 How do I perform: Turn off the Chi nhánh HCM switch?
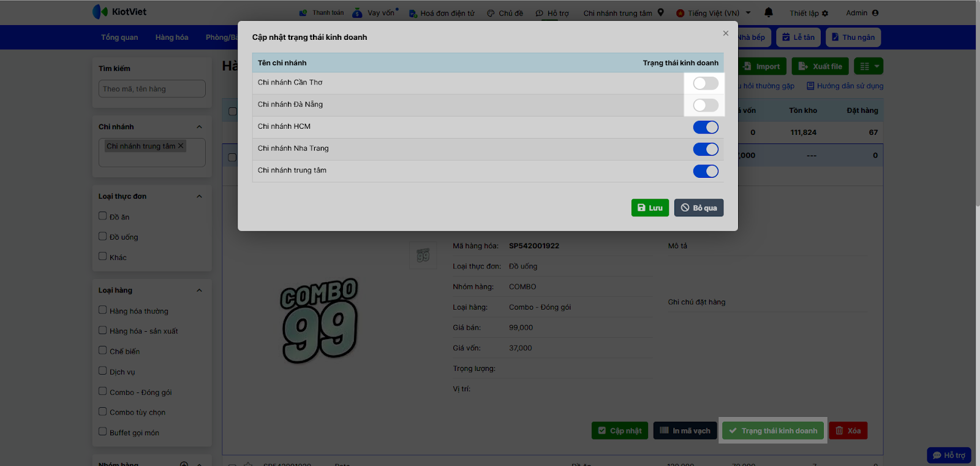[706, 127]
